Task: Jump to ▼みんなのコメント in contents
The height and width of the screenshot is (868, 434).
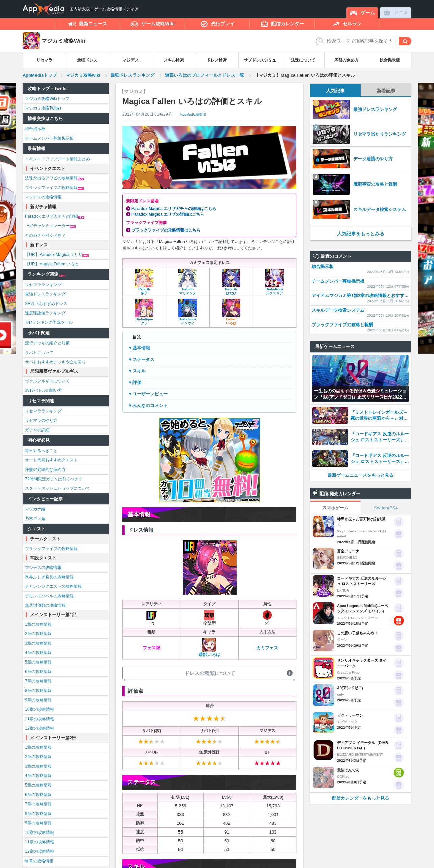Action: (x=148, y=405)
